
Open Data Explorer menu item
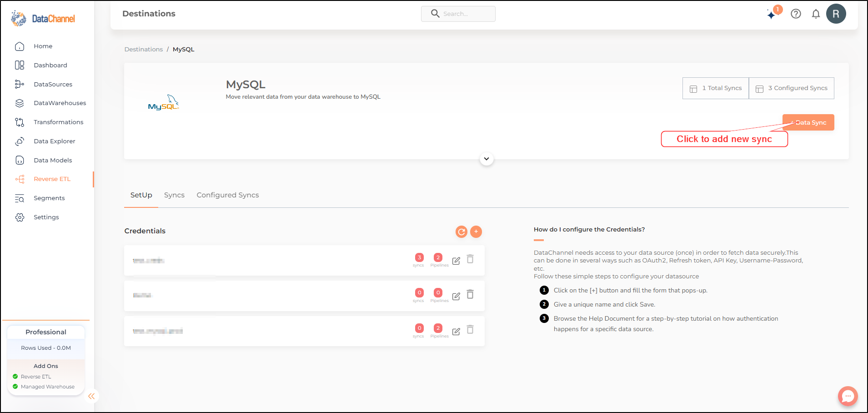click(55, 141)
